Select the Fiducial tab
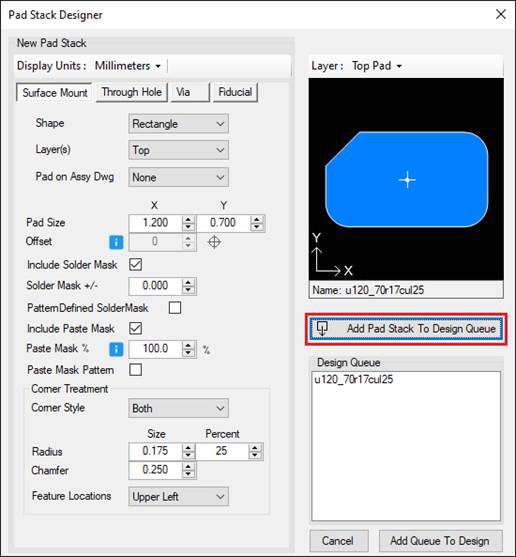Image resolution: width=516 pixels, height=557 pixels. (x=235, y=92)
